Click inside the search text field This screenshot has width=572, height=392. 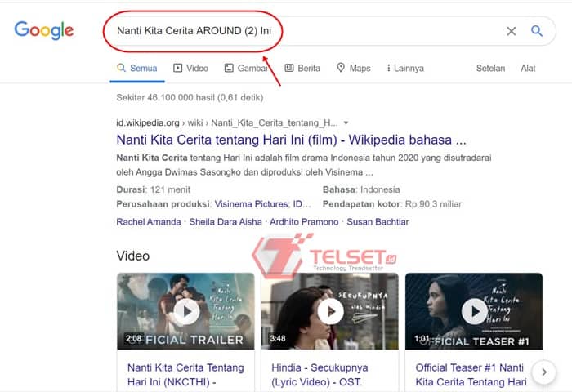[368, 31]
